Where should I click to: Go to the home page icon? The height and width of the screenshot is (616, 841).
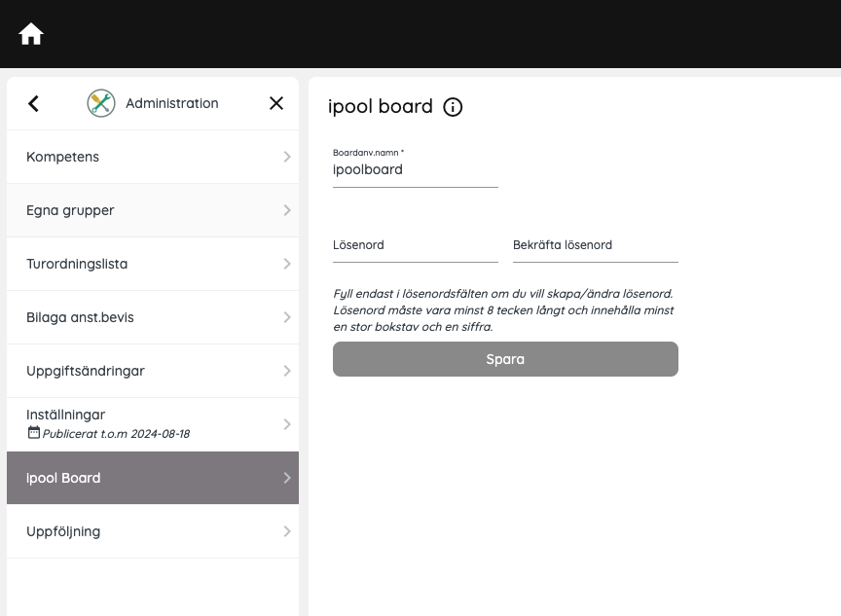pos(31,34)
